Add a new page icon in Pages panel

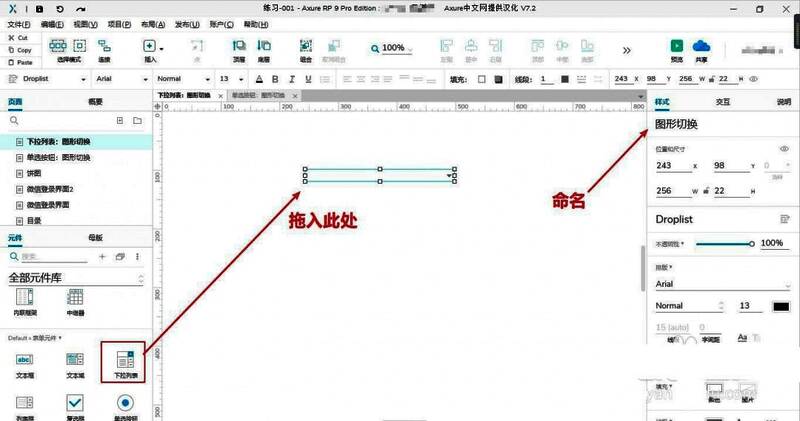[x=121, y=121]
